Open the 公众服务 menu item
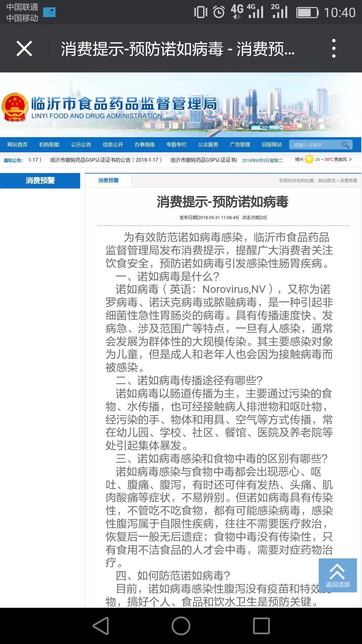This screenshot has height=644, width=362. [208, 145]
